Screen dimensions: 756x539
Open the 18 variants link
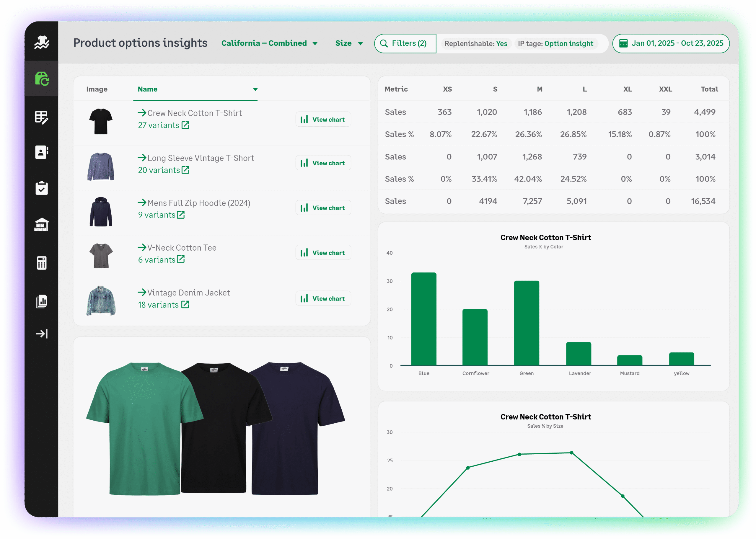click(x=158, y=305)
